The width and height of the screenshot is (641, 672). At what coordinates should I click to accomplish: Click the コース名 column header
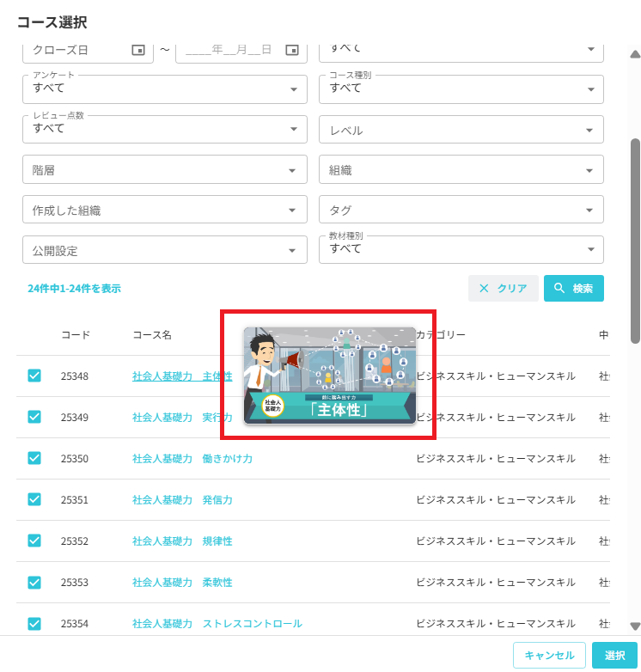(152, 335)
